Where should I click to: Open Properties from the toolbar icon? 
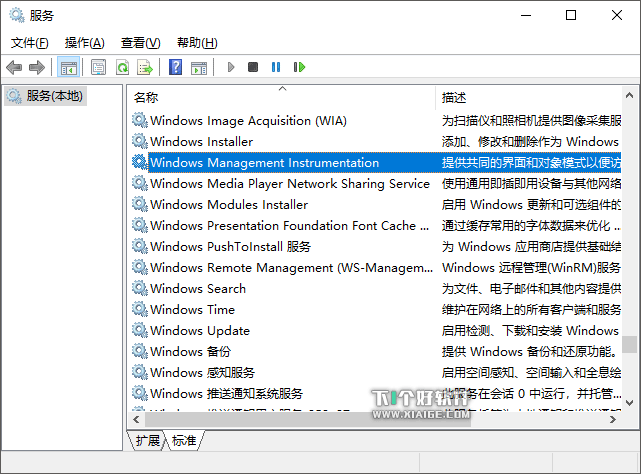pyautogui.click(x=99, y=67)
